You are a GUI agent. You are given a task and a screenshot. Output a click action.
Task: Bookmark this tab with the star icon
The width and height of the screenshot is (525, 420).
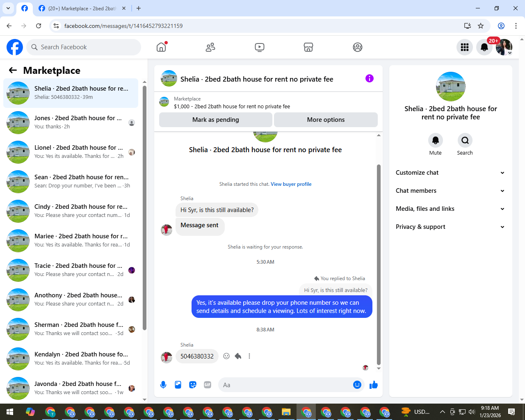(481, 26)
